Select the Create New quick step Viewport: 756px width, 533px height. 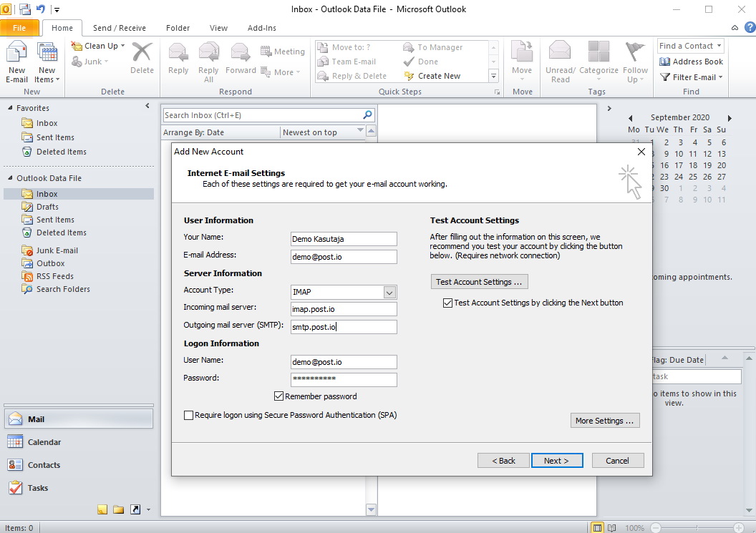pyautogui.click(x=432, y=76)
